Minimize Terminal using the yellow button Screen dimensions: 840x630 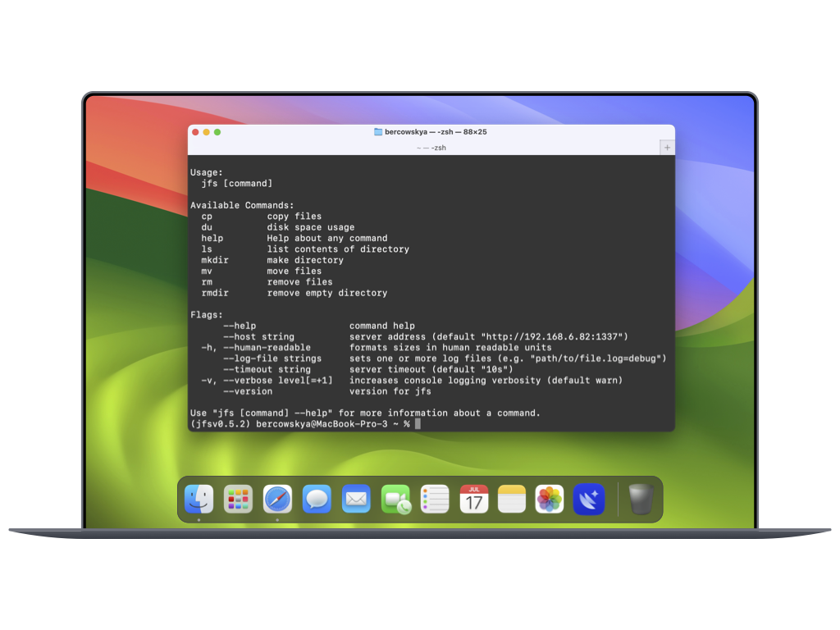[207, 132]
